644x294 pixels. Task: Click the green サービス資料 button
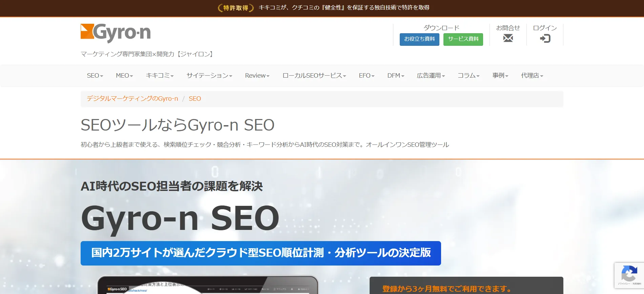(463, 39)
